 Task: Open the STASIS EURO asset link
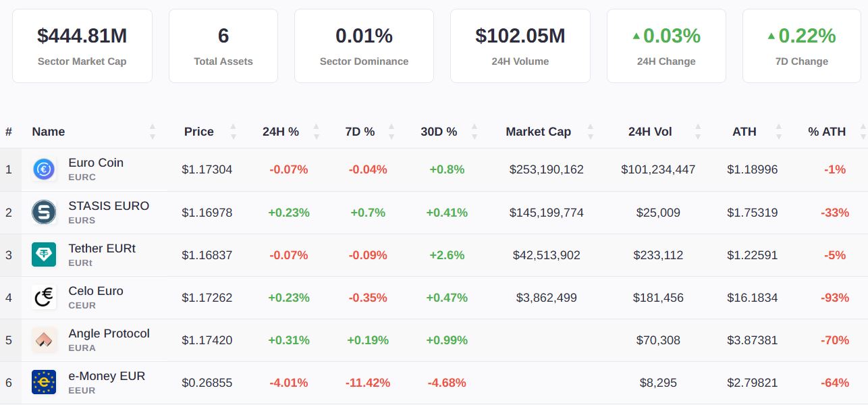(x=109, y=206)
